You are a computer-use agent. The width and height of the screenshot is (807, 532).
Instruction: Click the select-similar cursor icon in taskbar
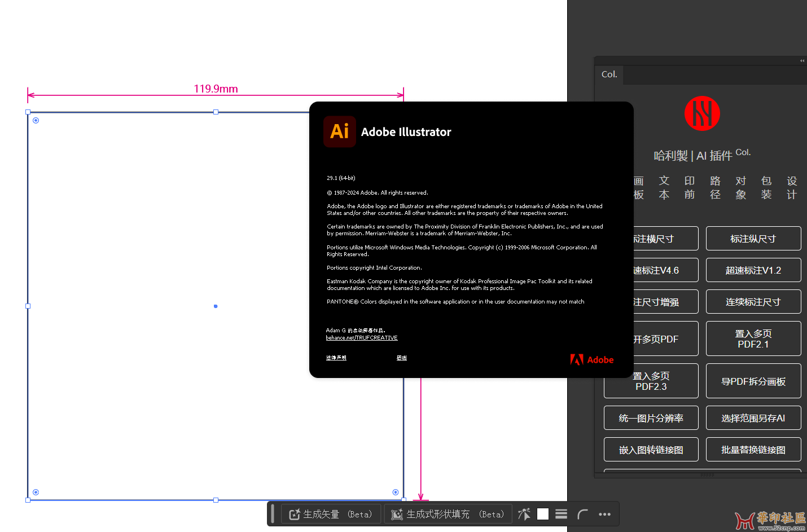point(524,514)
